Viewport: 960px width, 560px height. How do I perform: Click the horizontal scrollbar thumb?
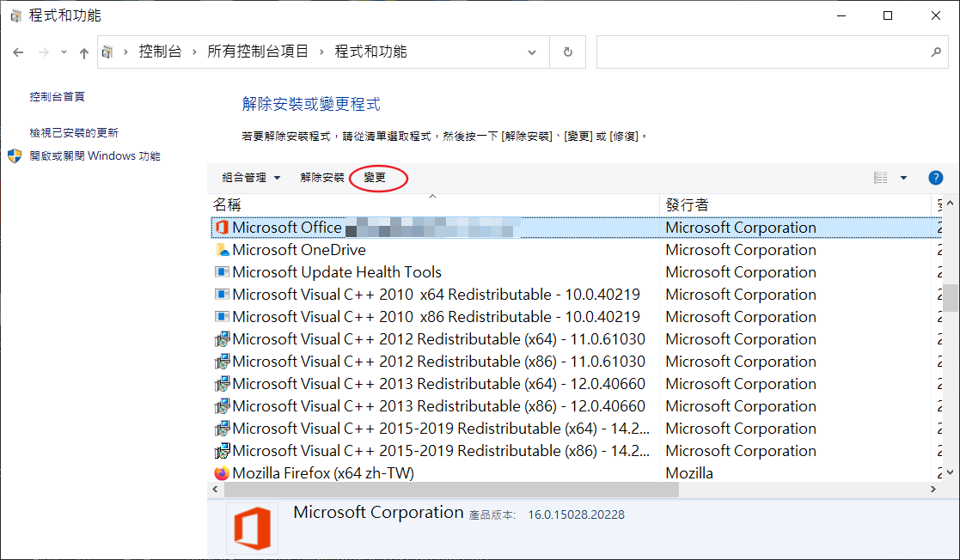452,489
